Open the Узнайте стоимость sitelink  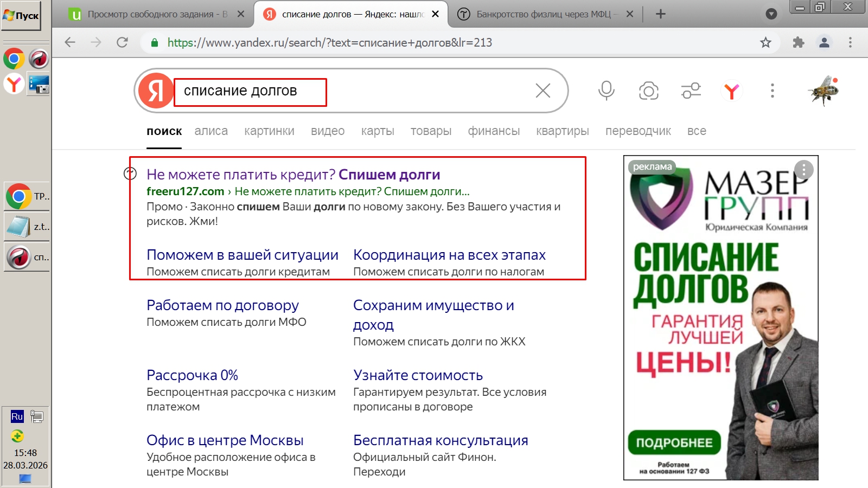point(418,375)
